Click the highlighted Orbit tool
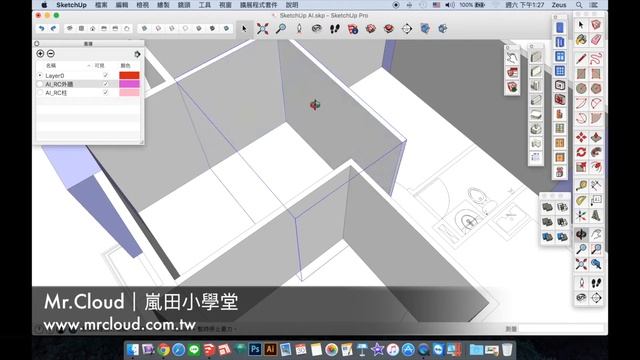The height and width of the screenshot is (360, 640). click(581, 234)
